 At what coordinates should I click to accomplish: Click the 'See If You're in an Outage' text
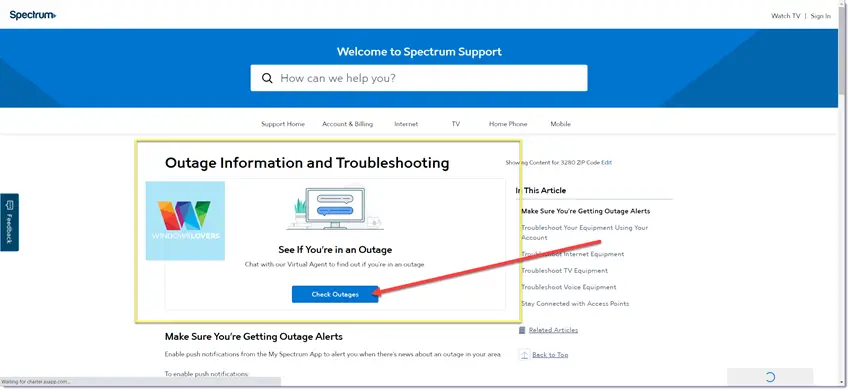335,250
